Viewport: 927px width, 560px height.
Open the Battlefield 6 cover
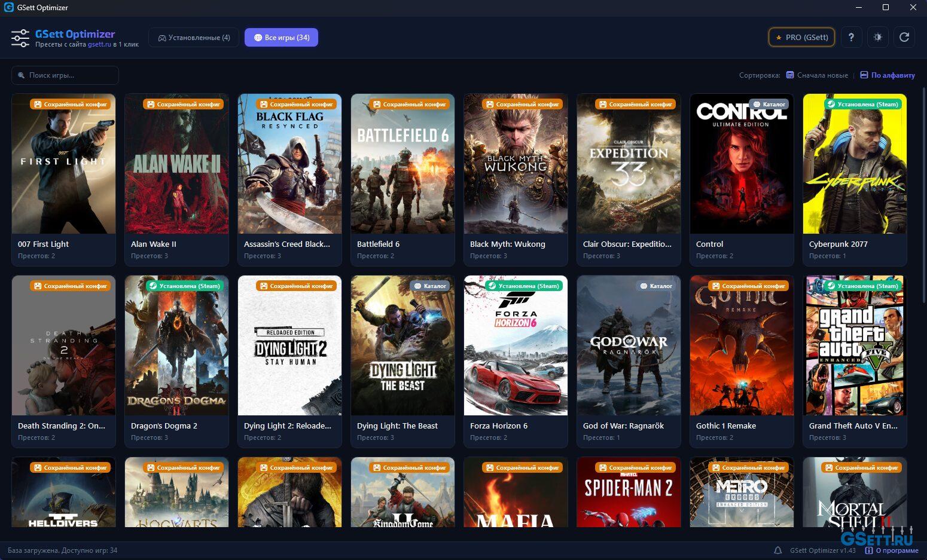click(402, 164)
